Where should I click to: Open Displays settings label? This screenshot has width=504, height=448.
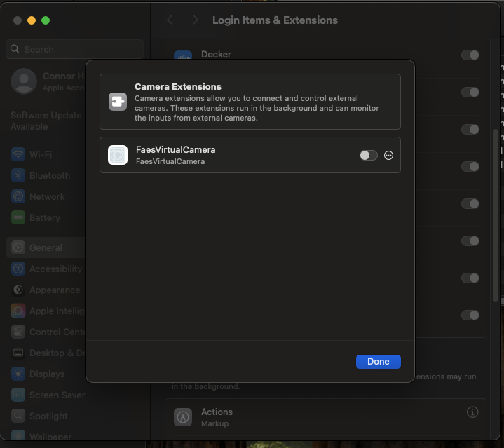click(x=47, y=374)
